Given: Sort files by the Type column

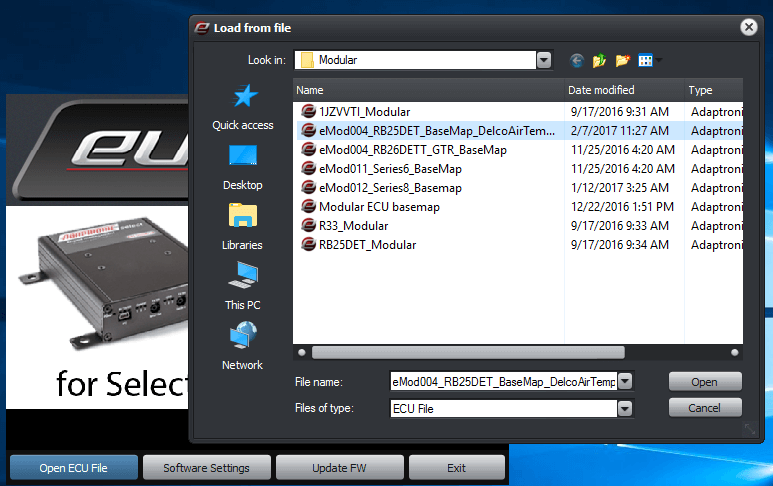Looking at the screenshot, I should pos(714,90).
